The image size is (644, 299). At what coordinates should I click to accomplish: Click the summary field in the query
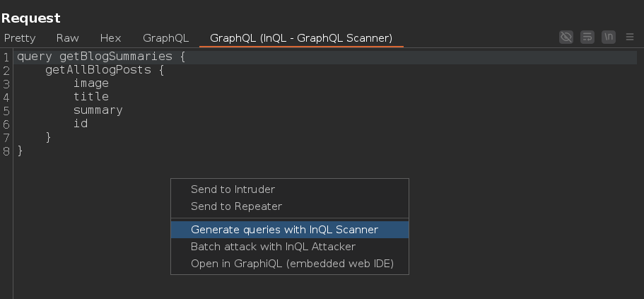(x=98, y=110)
